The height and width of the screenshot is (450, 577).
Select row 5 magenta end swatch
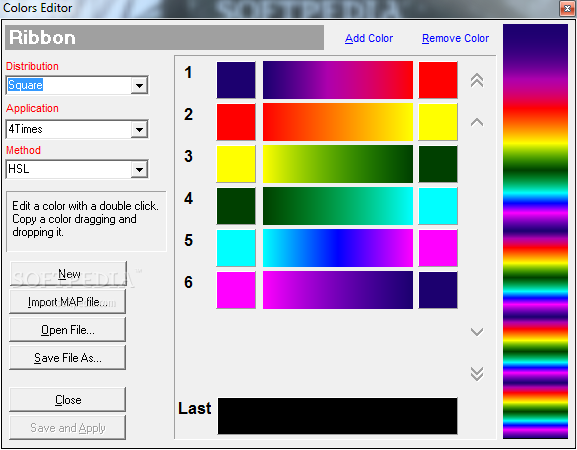(438, 248)
